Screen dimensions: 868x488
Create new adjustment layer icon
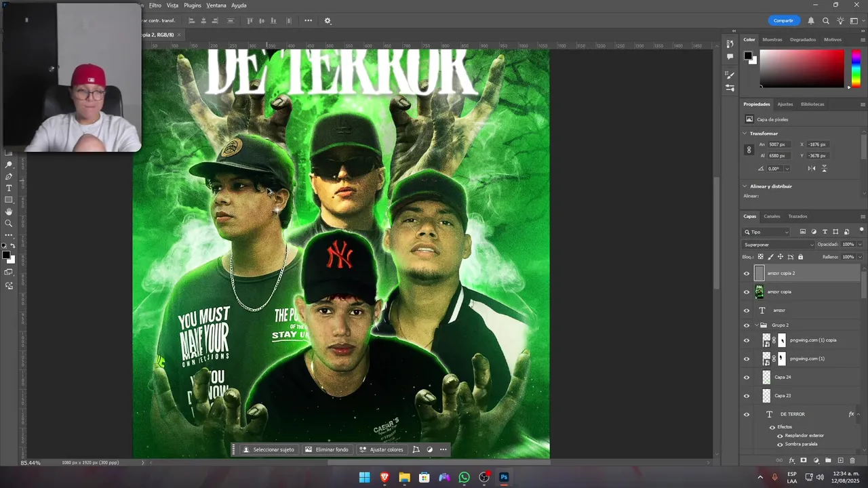tap(816, 461)
